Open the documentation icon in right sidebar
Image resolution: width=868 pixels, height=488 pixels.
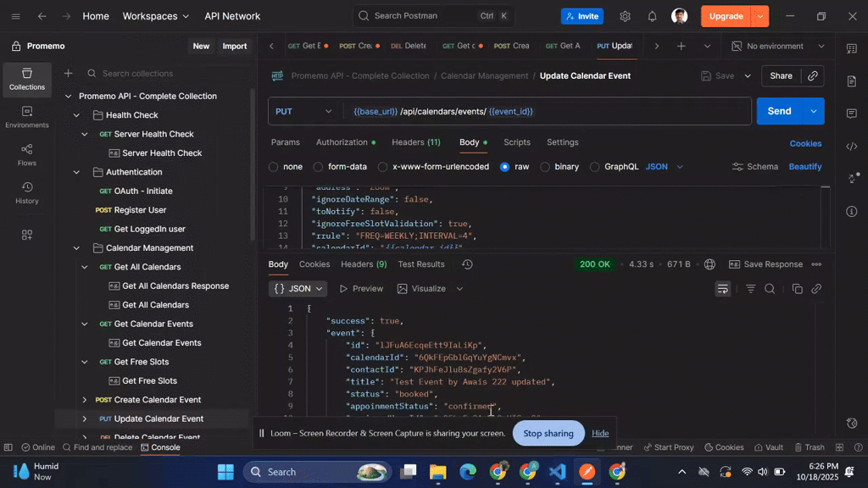(851, 81)
